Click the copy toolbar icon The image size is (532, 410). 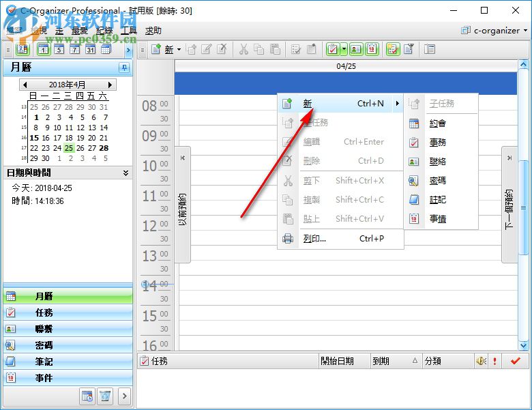[x=259, y=50]
